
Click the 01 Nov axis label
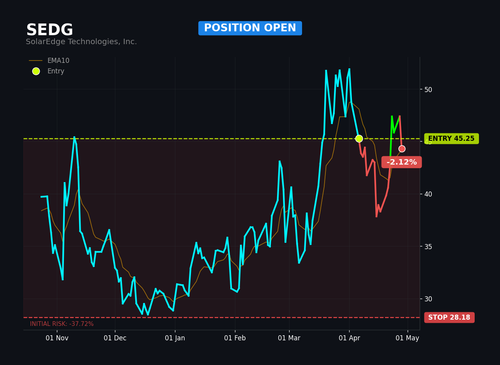coord(57,338)
